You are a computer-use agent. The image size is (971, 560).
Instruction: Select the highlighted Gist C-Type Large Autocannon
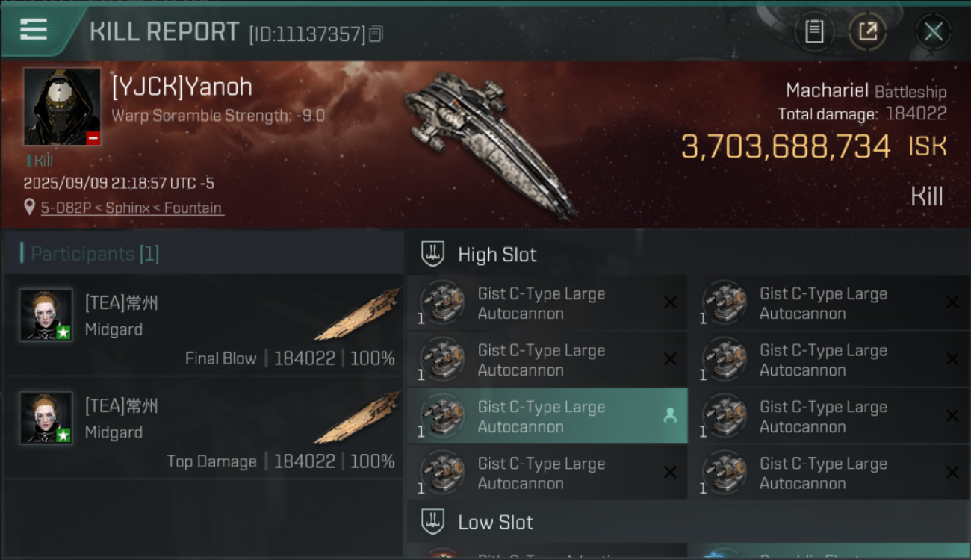tap(542, 417)
